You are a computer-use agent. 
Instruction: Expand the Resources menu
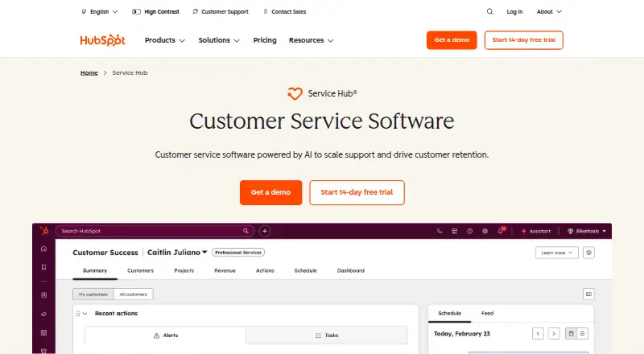(311, 40)
